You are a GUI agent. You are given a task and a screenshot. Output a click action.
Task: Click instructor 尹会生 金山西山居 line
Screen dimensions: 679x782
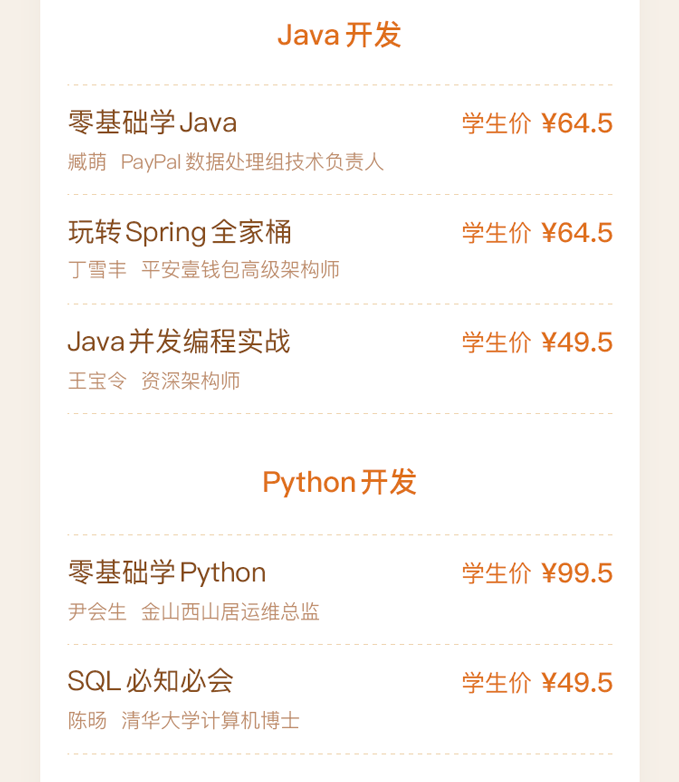coord(194,612)
